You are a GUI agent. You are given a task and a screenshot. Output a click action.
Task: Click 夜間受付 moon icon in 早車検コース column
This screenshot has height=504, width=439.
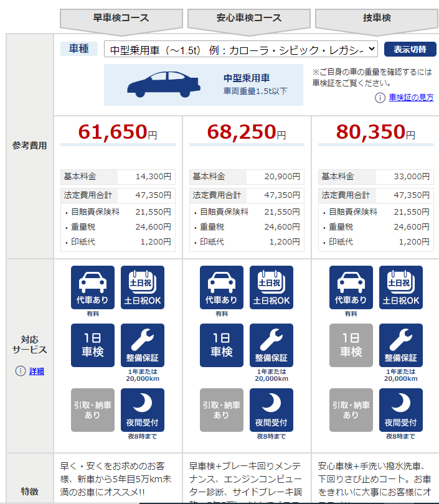(142, 409)
